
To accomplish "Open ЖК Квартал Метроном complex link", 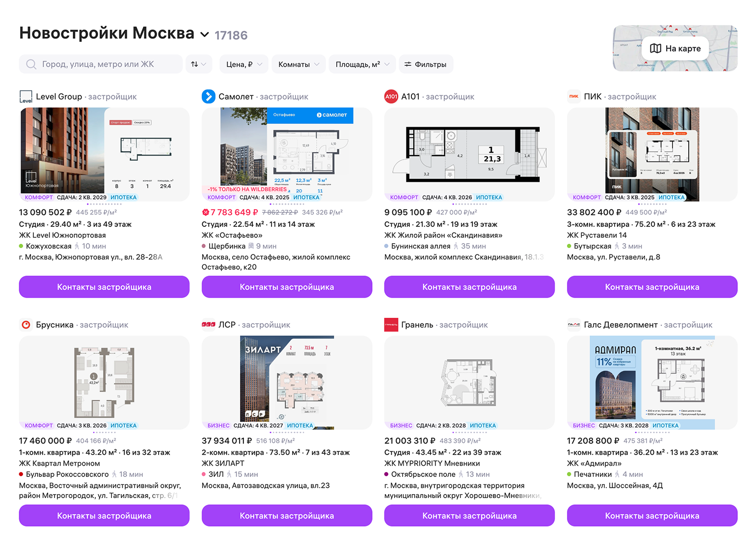I will (59, 463).
